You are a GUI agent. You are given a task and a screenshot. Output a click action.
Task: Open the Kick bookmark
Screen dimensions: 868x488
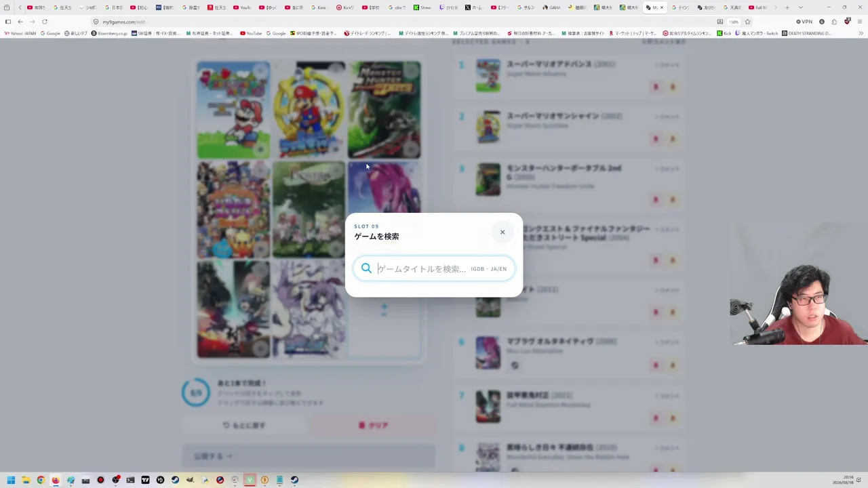(724, 33)
